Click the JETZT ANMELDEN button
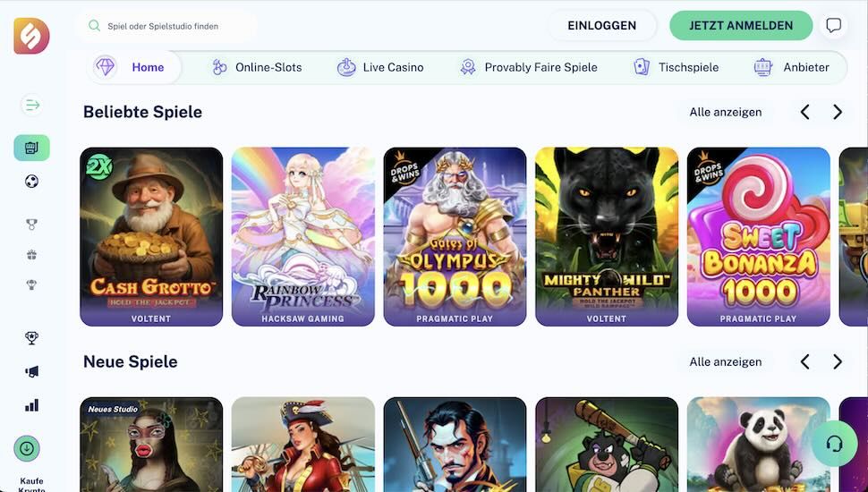Screen dimensions: 868x492 tap(741, 25)
